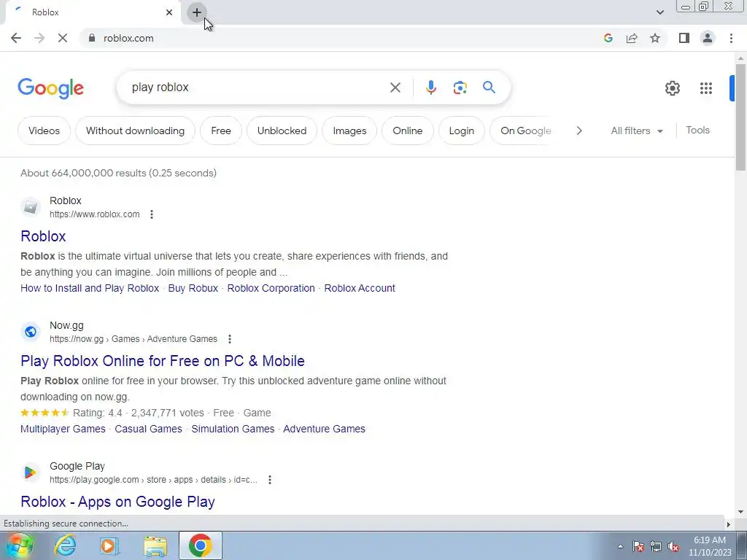
Task: Open the Simulation Games link
Action: pos(233,429)
